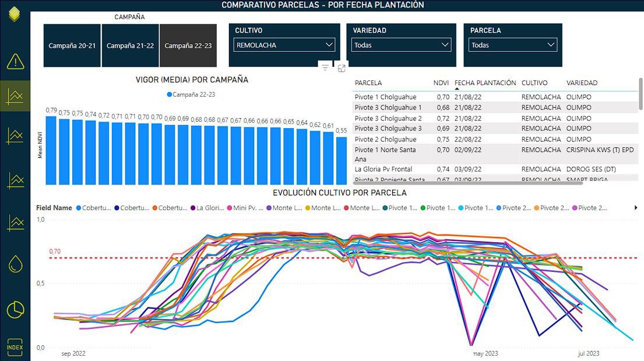Viewport: 644px width, 361px height.
Task: Click the FECHA PLANTACIÓN column header
Action: pyautogui.click(x=485, y=83)
